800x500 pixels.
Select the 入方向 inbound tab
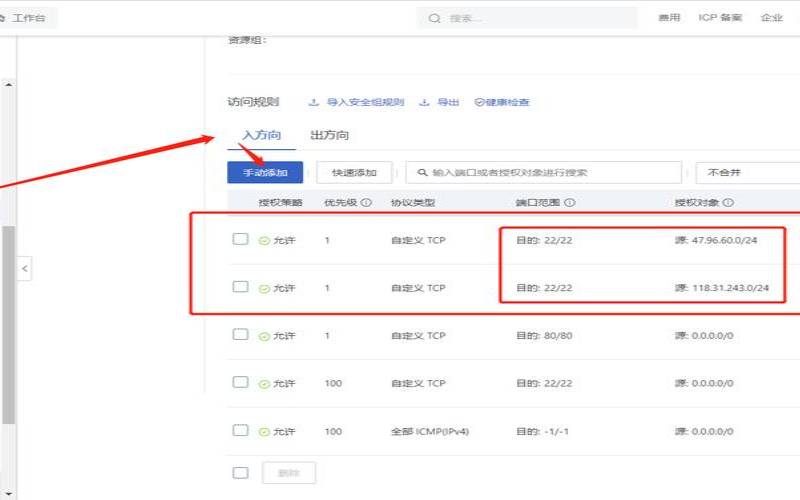(x=261, y=135)
